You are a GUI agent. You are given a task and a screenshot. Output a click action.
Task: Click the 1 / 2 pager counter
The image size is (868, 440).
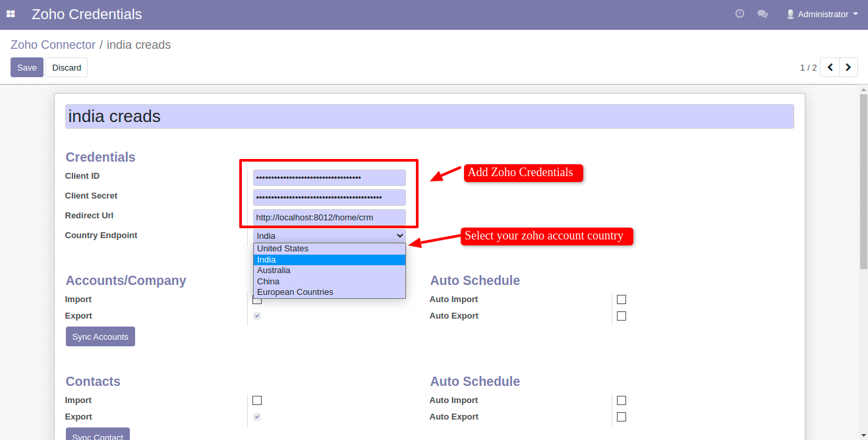(x=808, y=67)
